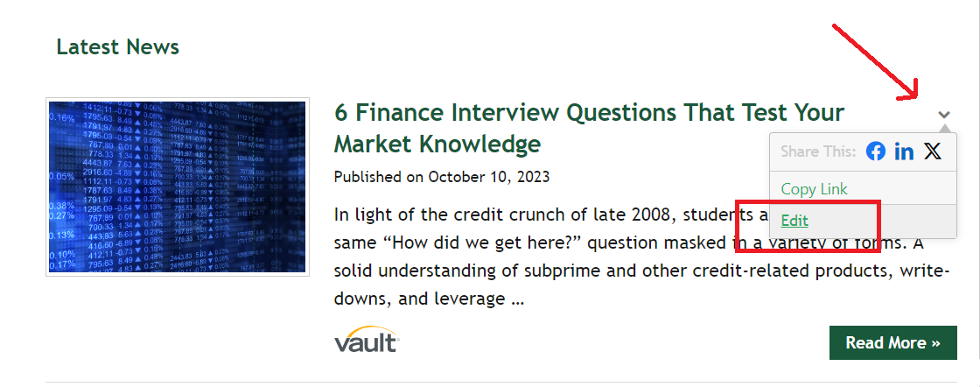Share the article on LinkedIn
This screenshot has height=387, width=980.
tap(904, 151)
